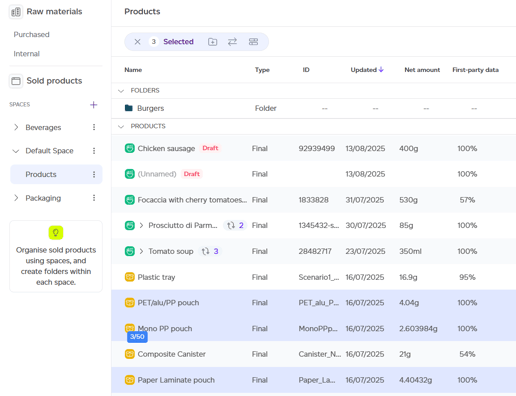The height and width of the screenshot is (396, 516).
Task: Click ID 92939499 cell
Action: [317, 148]
